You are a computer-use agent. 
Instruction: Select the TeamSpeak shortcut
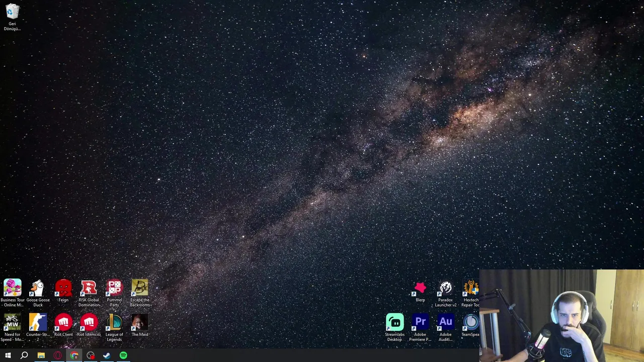point(470,325)
